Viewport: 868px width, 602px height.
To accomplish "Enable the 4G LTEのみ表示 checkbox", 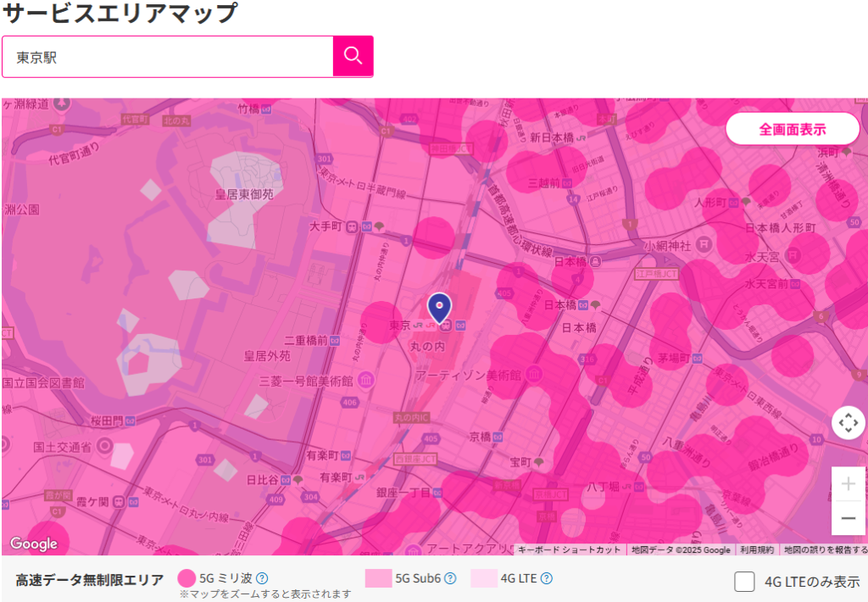I will click(x=744, y=582).
